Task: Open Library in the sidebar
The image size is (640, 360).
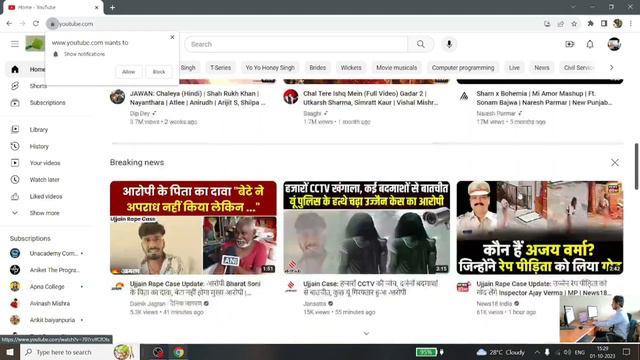Action: click(x=38, y=129)
